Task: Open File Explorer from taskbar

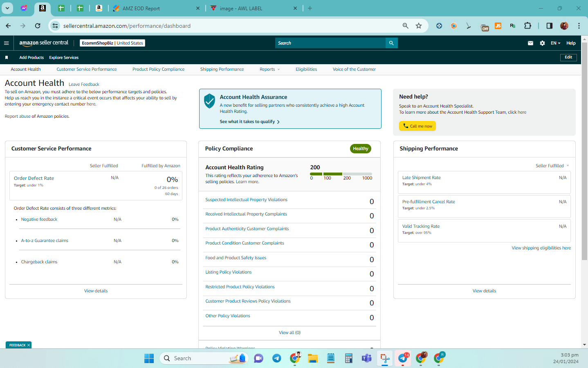Action: (313, 358)
